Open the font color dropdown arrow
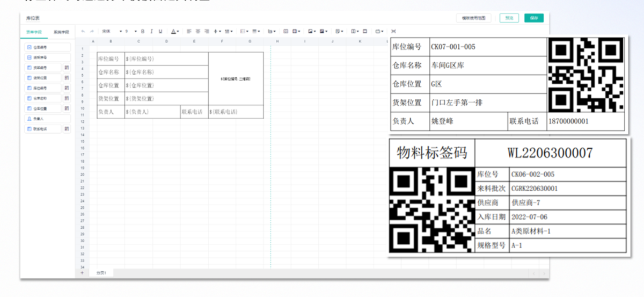 tap(178, 31)
